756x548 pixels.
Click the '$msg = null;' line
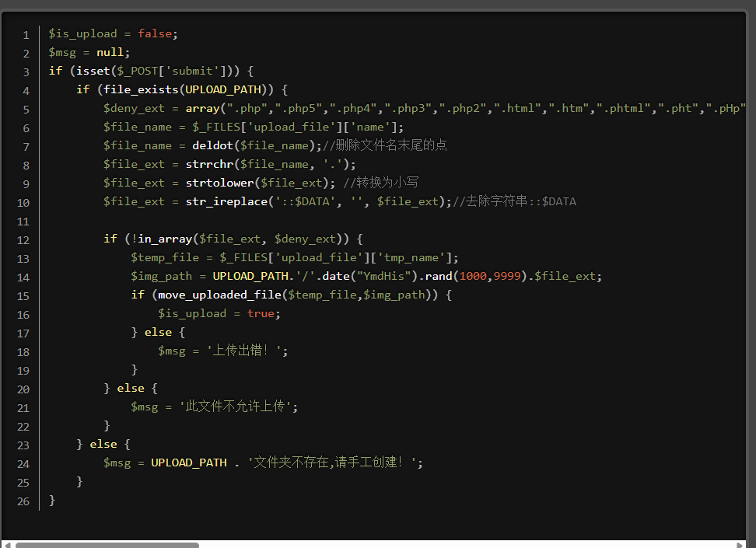click(x=89, y=53)
